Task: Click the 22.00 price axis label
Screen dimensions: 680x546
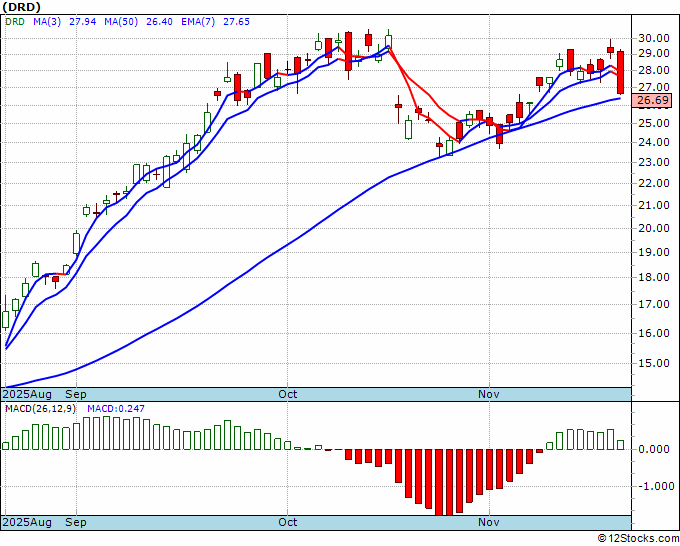Action: [x=654, y=183]
